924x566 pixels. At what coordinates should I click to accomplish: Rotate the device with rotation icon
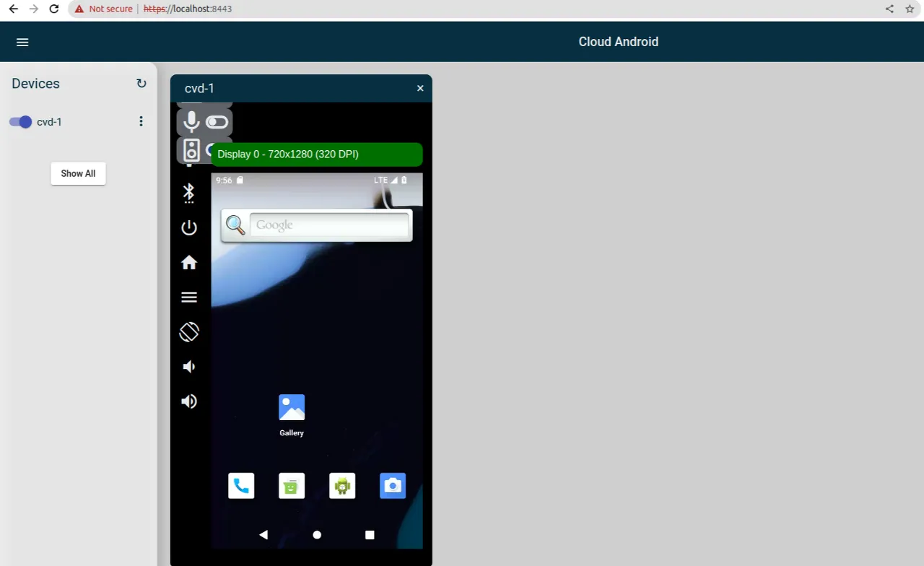pyautogui.click(x=189, y=332)
